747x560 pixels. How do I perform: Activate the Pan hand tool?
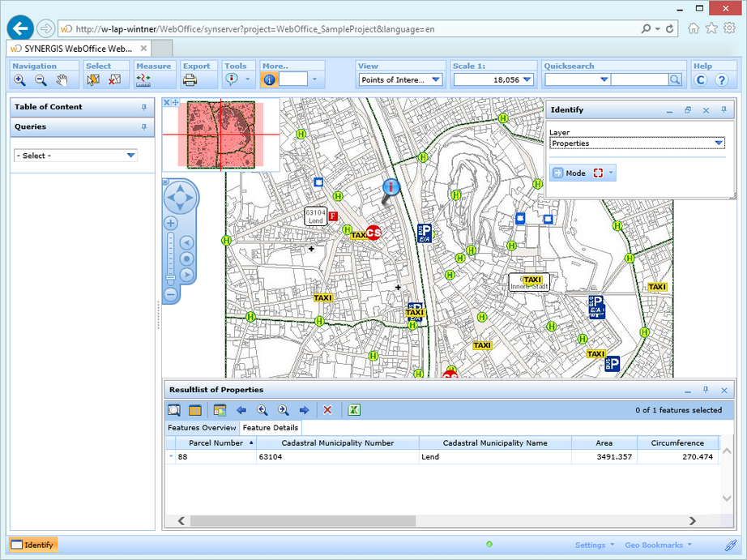pyautogui.click(x=62, y=80)
